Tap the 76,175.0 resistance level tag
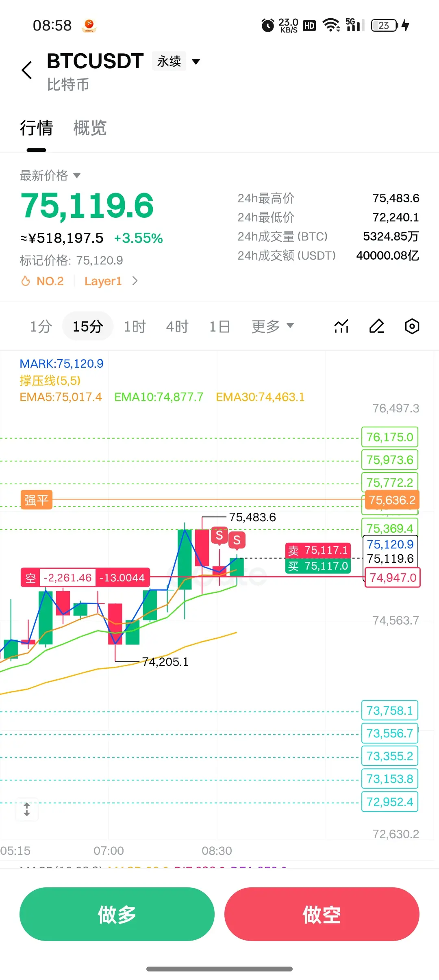 pyautogui.click(x=390, y=437)
